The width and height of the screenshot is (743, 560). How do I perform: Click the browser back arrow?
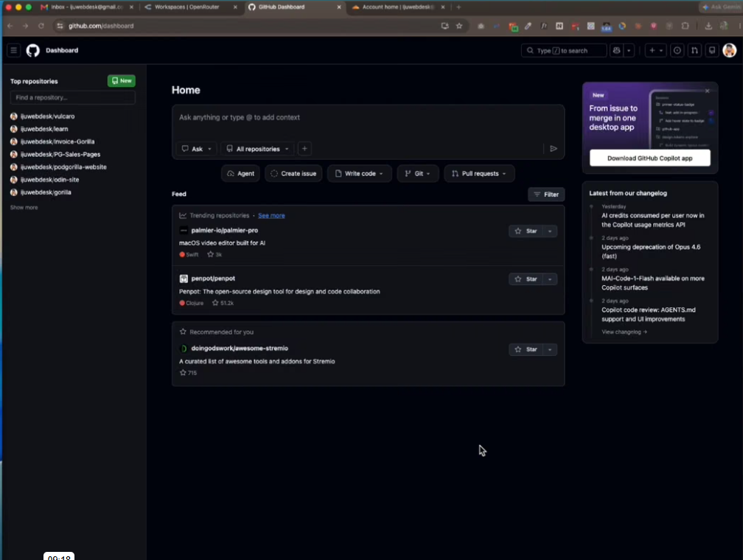click(x=10, y=26)
